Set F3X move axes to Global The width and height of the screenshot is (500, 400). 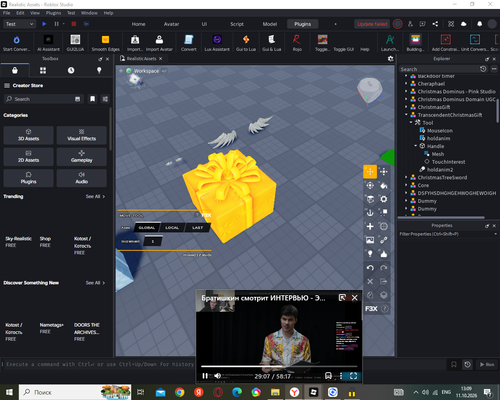point(147,228)
